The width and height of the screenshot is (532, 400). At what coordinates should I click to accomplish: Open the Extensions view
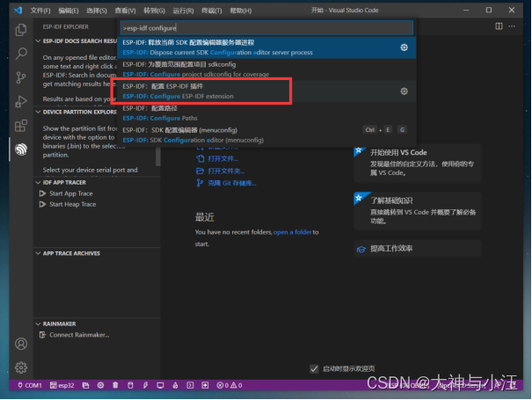[21, 126]
